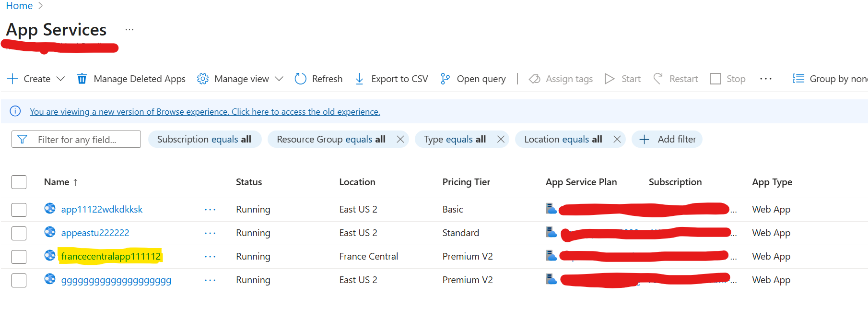Sort by the Location column header
This screenshot has width=868, height=333.
tap(357, 182)
